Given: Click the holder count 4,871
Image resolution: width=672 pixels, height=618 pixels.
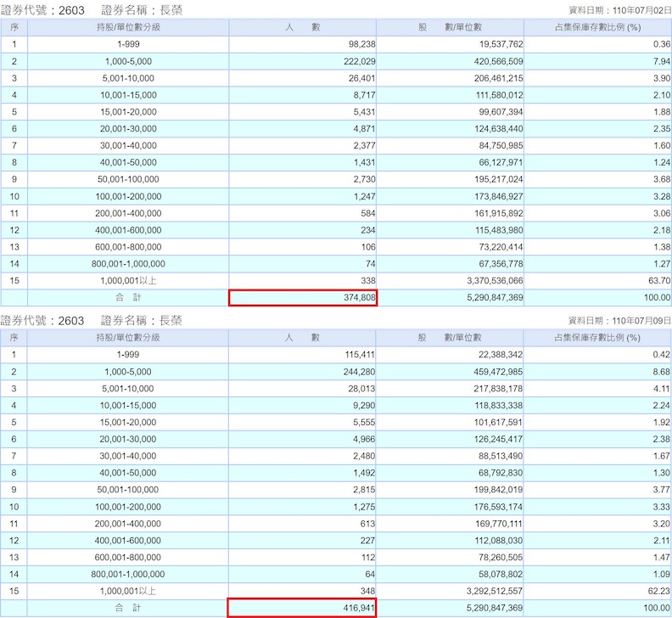Looking at the screenshot, I should [x=364, y=129].
